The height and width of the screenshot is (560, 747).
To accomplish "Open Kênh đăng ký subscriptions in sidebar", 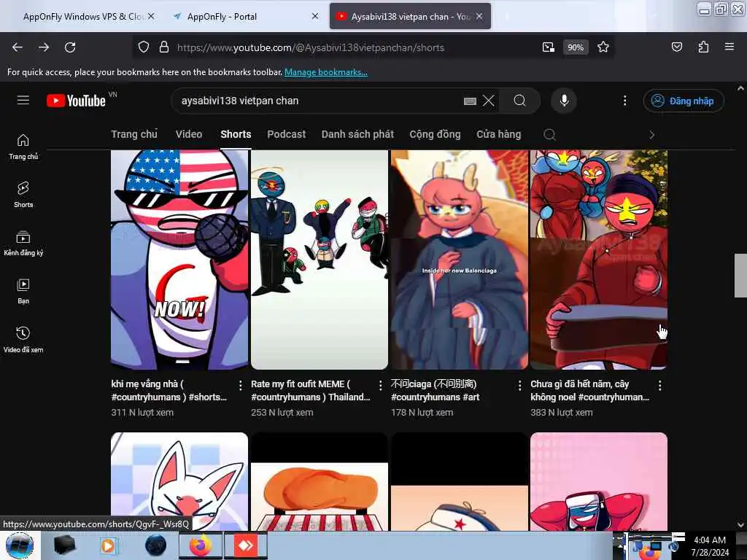I will coord(23,244).
